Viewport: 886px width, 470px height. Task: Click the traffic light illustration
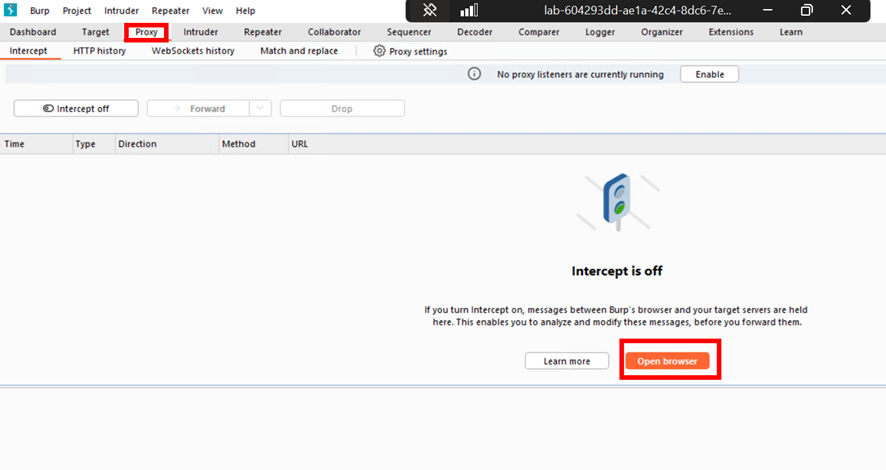pyautogui.click(x=618, y=202)
